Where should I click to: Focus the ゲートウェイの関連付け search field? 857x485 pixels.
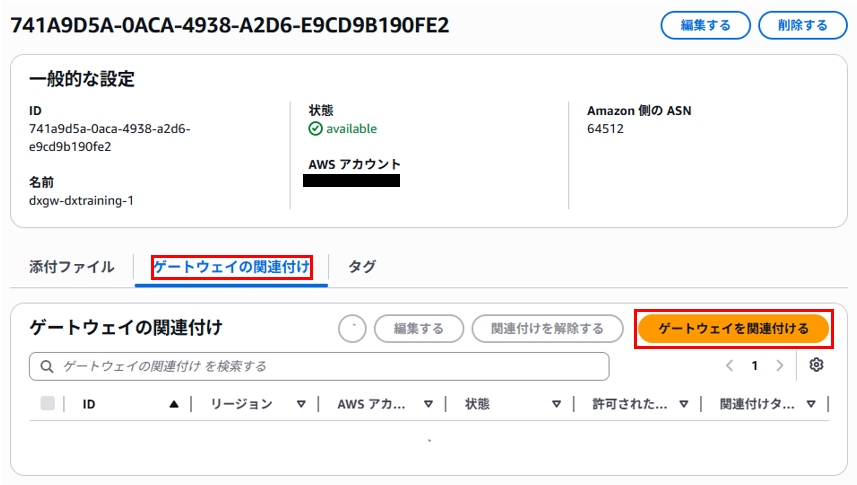pos(319,366)
